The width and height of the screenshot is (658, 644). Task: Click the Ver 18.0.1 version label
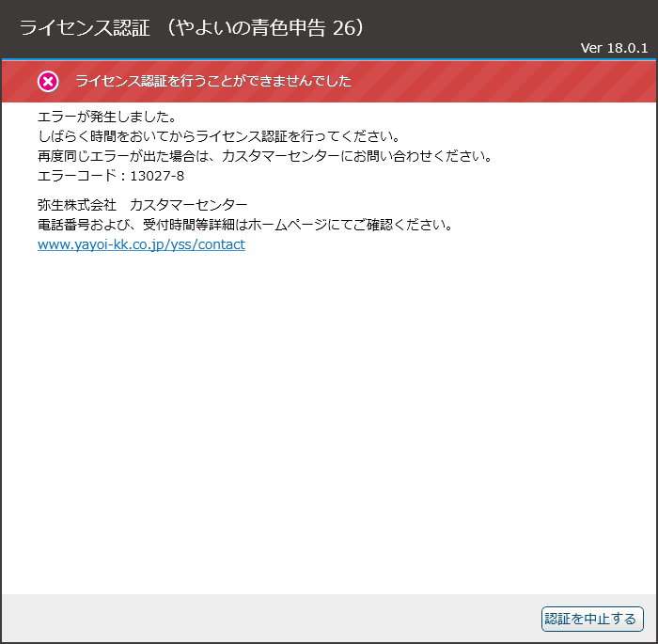(x=614, y=48)
